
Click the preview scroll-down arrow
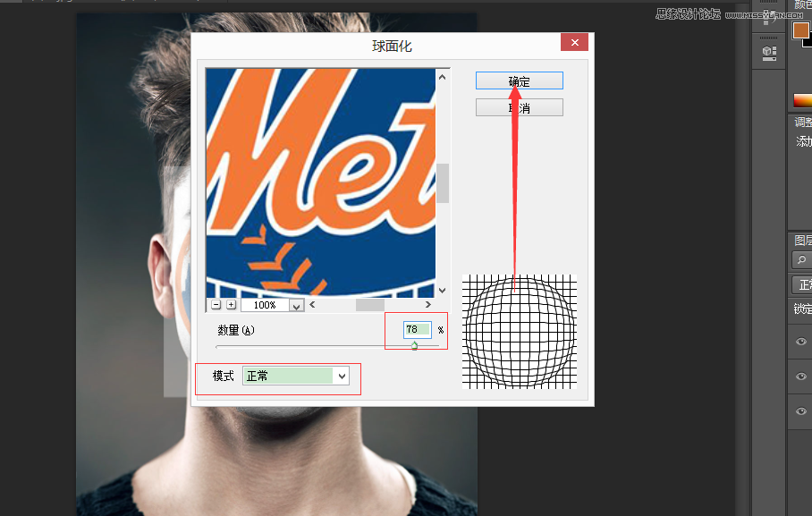point(443,291)
